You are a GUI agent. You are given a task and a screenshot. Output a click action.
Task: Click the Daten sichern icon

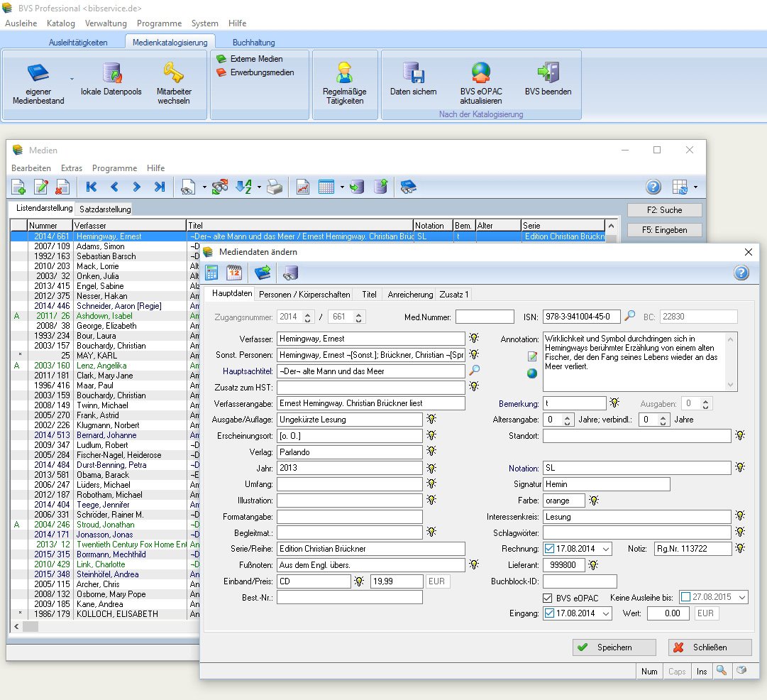pos(413,74)
